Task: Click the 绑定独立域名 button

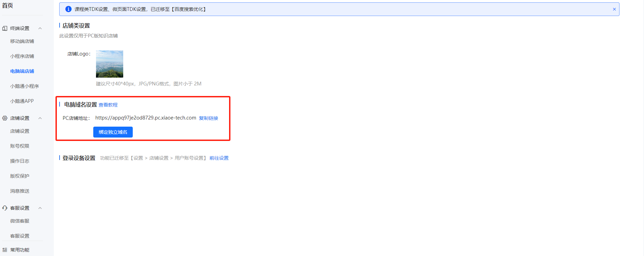Action: (x=113, y=132)
